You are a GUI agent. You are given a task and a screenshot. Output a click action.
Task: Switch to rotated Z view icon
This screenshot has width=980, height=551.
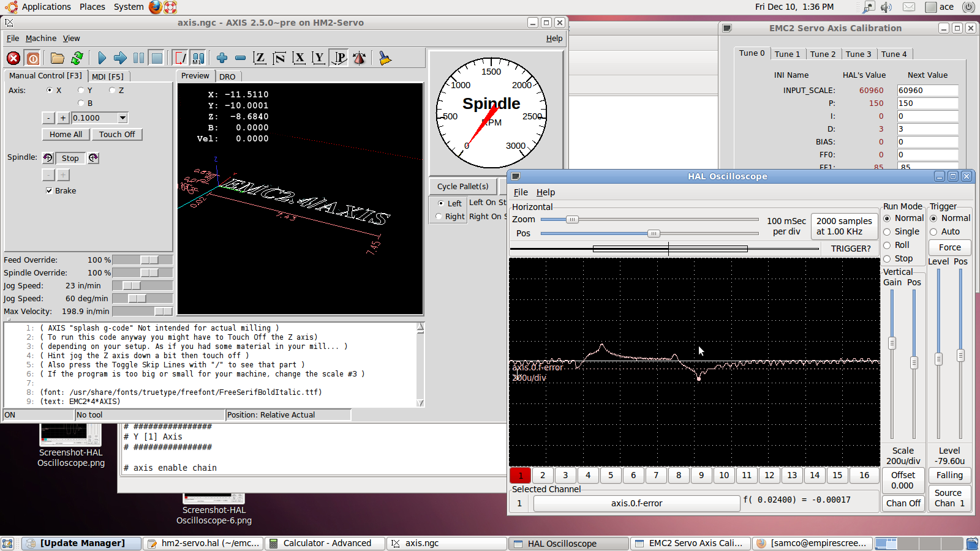coord(279,58)
